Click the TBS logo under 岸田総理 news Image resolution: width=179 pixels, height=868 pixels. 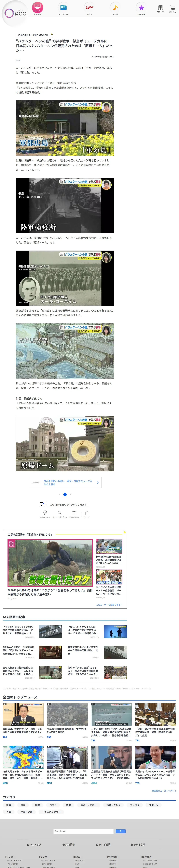click(5, 737)
